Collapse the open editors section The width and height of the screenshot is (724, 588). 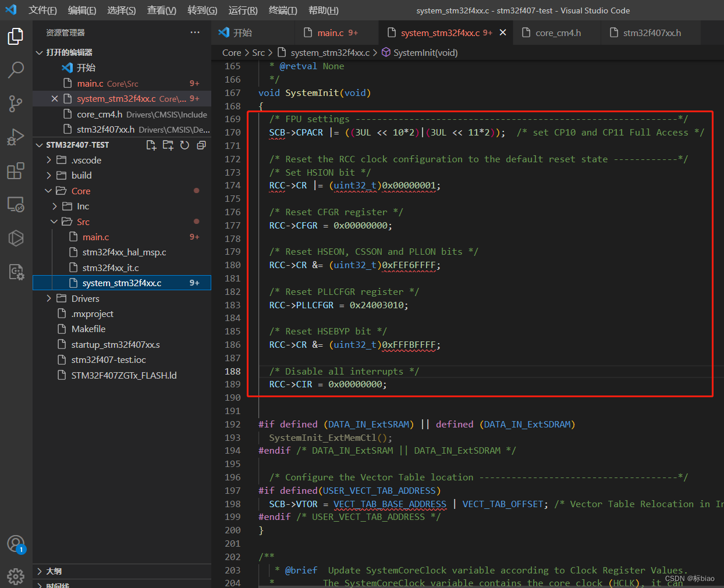pos(40,52)
